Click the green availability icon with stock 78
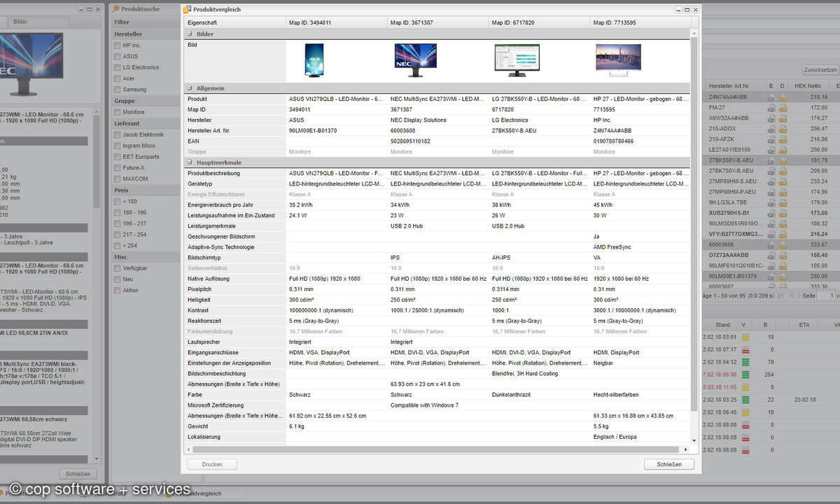Image resolution: width=840 pixels, height=504 pixels. [745, 362]
